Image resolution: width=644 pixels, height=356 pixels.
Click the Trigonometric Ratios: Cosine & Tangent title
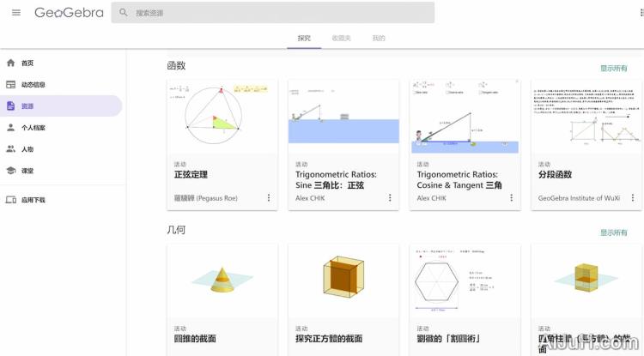[x=459, y=179]
